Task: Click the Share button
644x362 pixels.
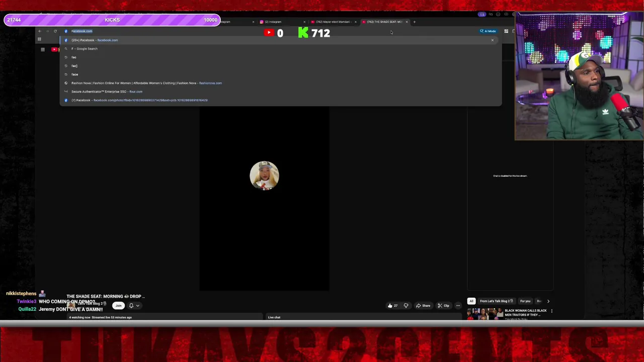Action: click(423, 306)
